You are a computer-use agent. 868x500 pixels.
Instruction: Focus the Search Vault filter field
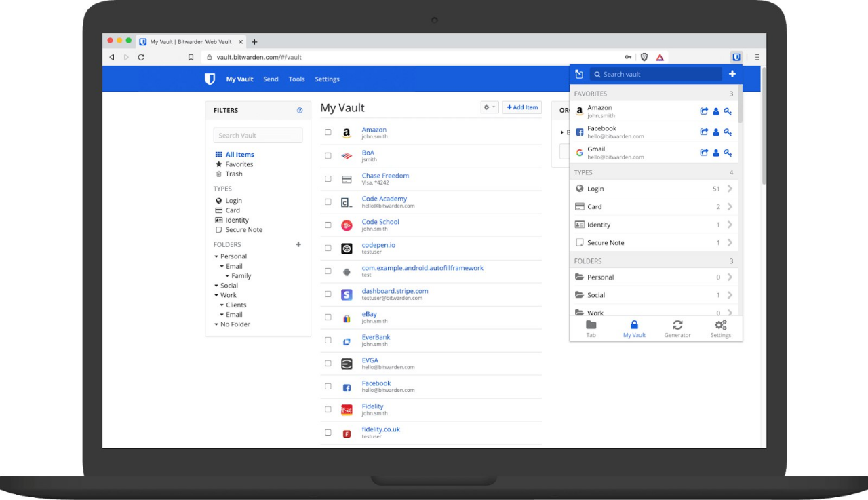[258, 136]
